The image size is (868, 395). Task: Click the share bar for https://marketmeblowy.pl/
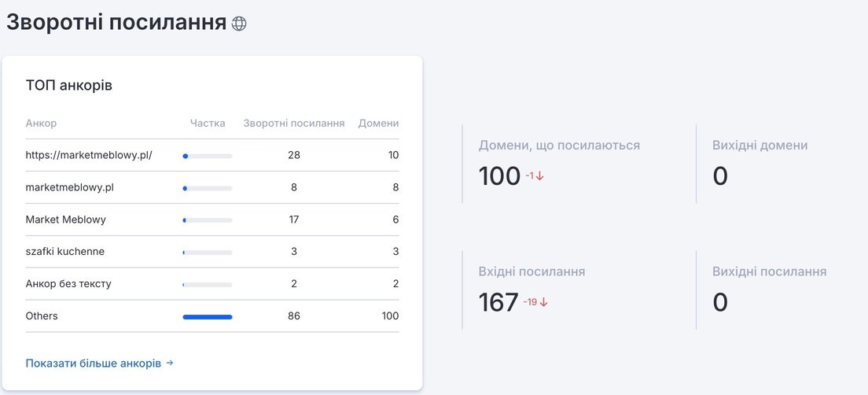coord(208,157)
